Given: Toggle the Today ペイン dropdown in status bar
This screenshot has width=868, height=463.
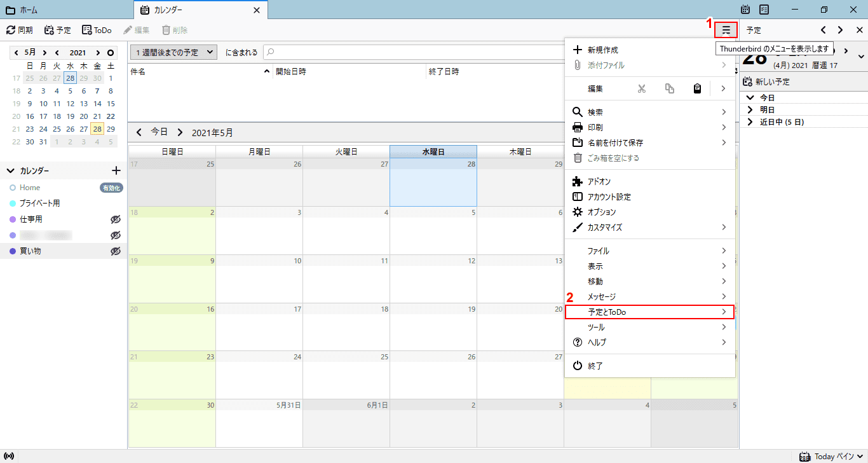Looking at the screenshot, I should point(832,457).
